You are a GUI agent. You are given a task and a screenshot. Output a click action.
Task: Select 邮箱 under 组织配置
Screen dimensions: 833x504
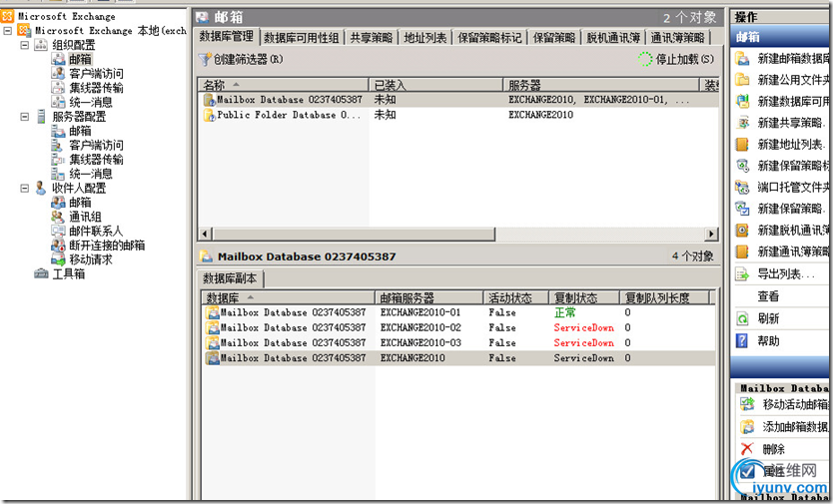click(81, 59)
